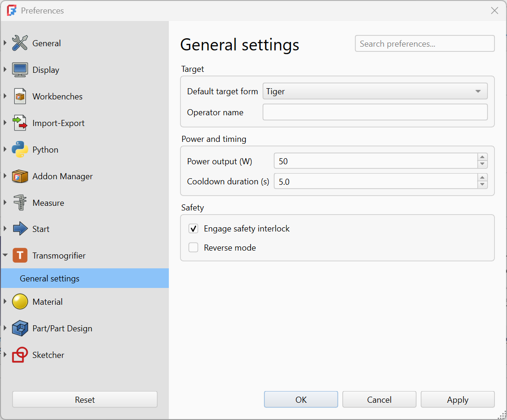Image resolution: width=507 pixels, height=420 pixels.
Task: Click the Measure caliper icon
Action: [x=20, y=203]
